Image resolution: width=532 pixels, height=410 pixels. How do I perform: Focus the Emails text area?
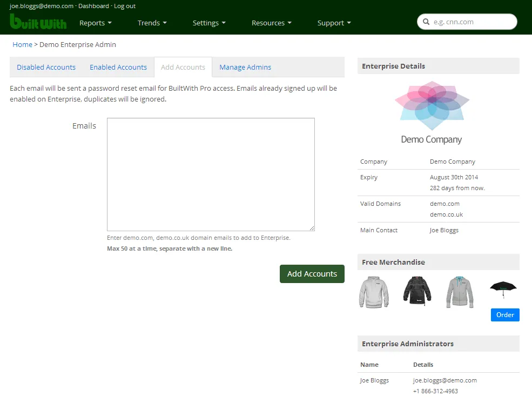[211, 174]
